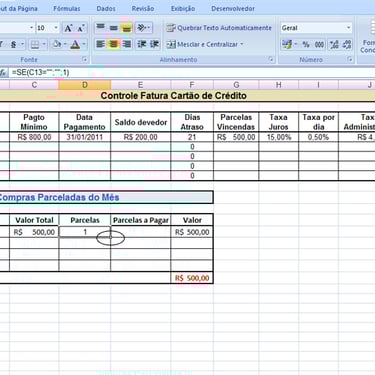Align text to middle of cell
Screen dimensions: 375x375
pyautogui.click(x=114, y=27)
